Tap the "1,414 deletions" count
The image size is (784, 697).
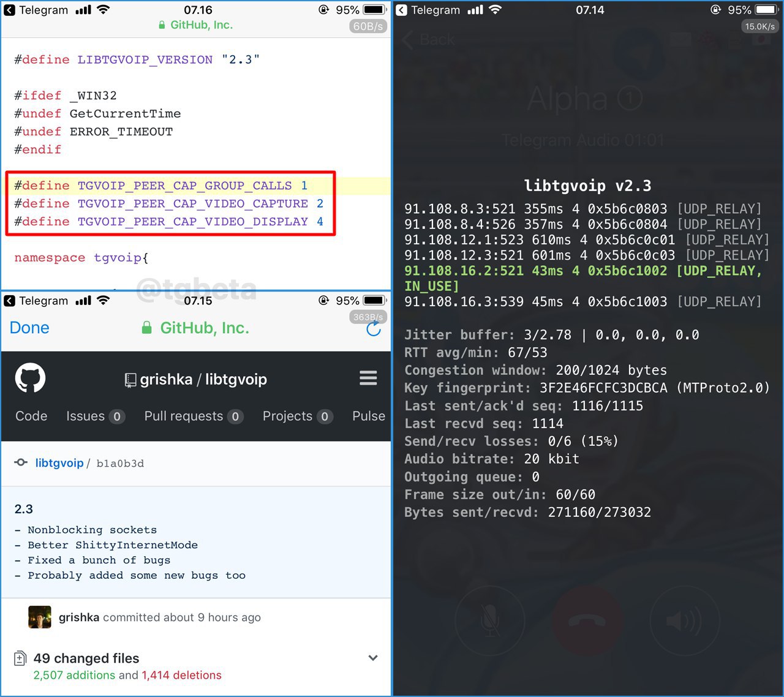(x=181, y=676)
